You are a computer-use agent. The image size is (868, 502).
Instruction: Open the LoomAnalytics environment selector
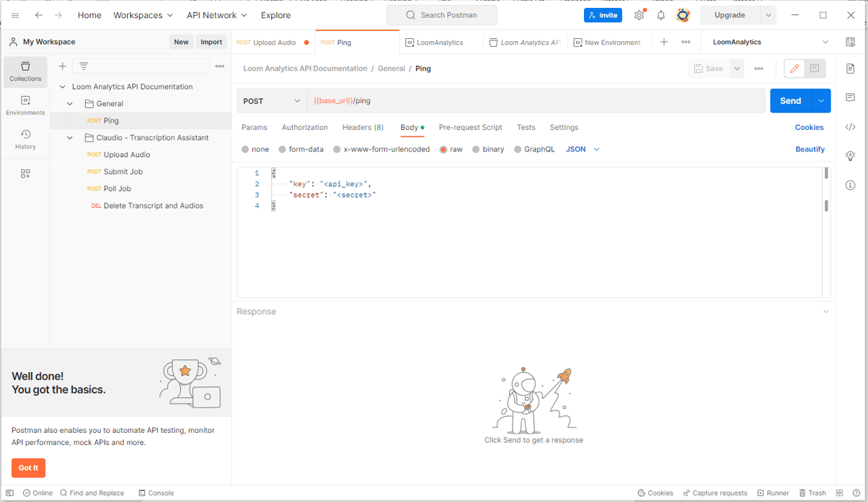pyautogui.click(x=771, y=42)
